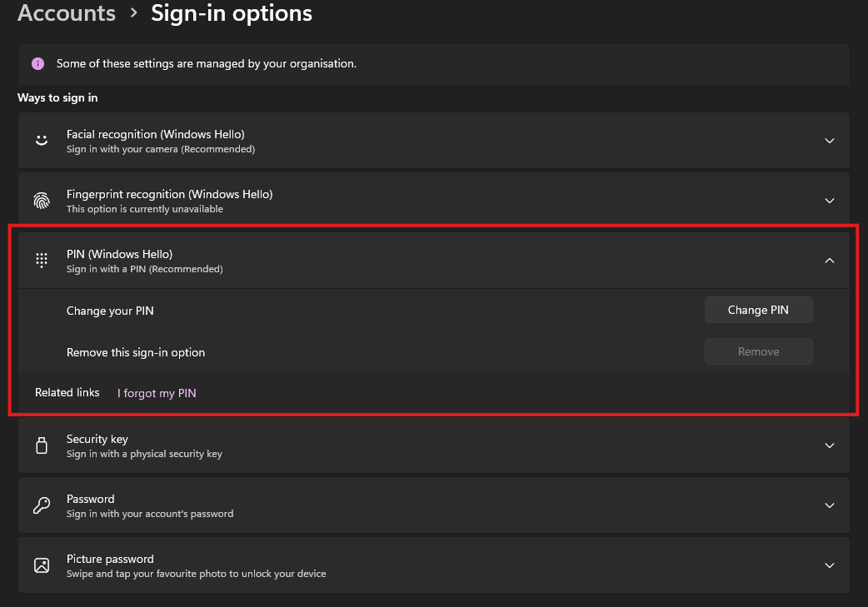Expand the Fingerprint recognition chevron
This screenshot has width=868, height=607.
[829, 201]
